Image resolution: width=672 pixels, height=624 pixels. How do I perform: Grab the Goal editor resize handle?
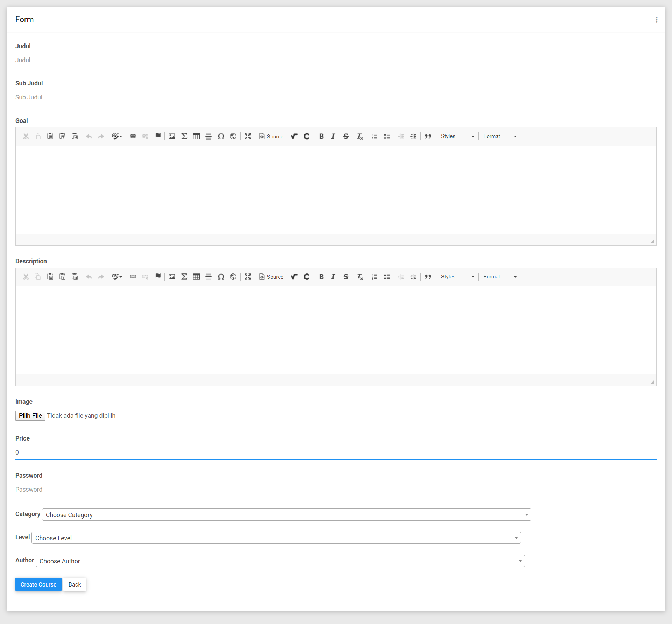click(x=652, y=241)
